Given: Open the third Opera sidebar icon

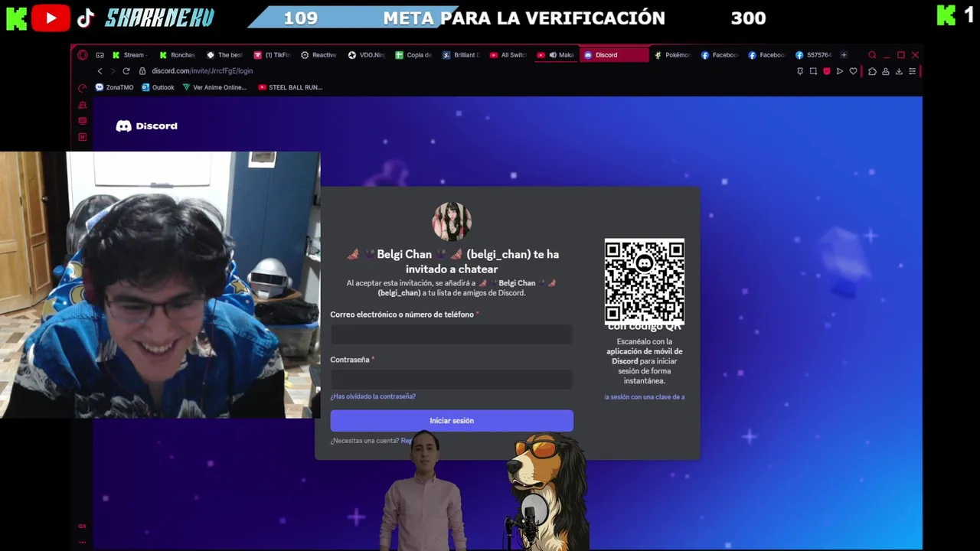Looking at the screenshot, I should point(83,137).
